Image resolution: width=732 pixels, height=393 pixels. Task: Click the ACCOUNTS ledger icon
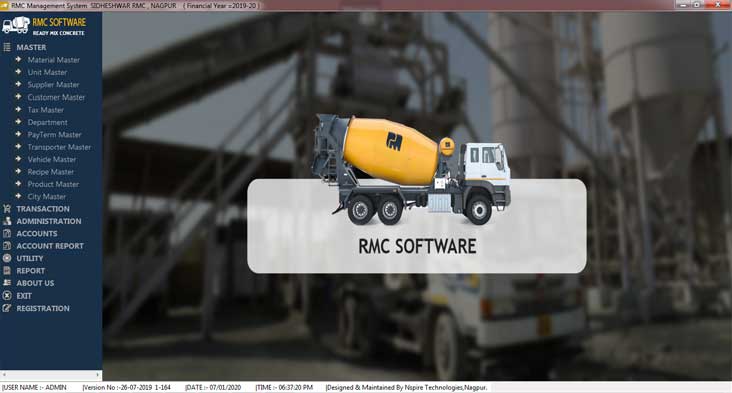point(7,233)
